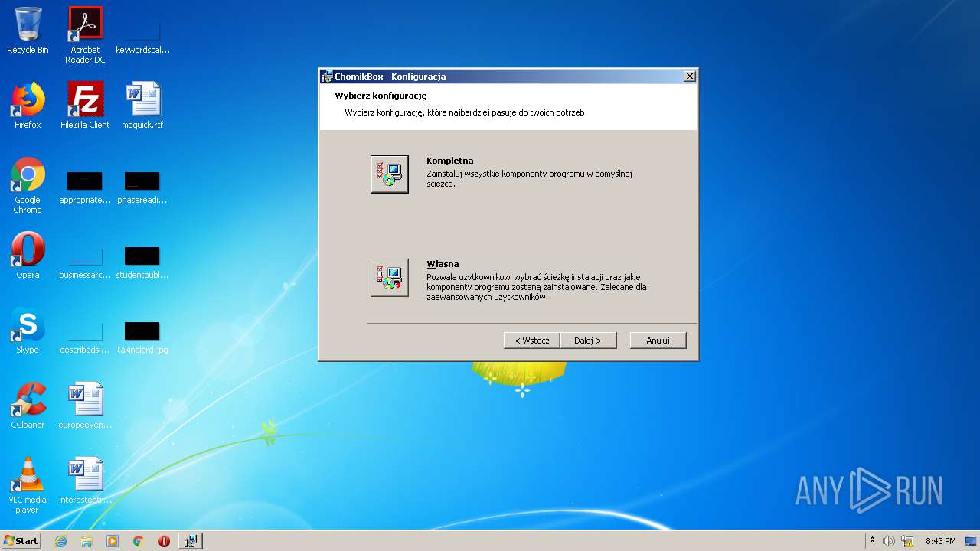
Task: Cancel setup with the Anuluj button
Action: (658, 341)
